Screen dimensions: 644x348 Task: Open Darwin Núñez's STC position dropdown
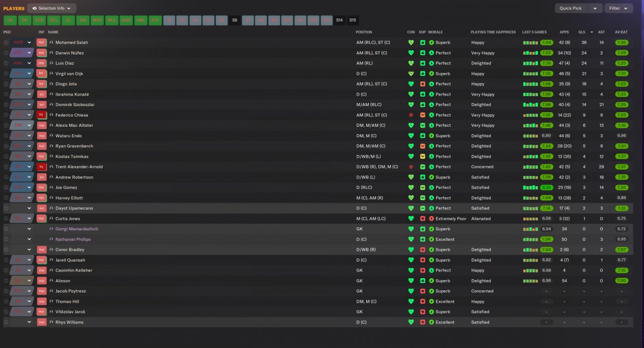coord(22,53)
